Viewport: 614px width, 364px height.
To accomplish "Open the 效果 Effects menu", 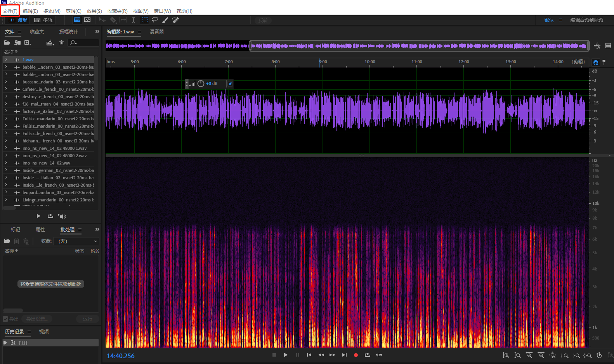I will 94,11.
